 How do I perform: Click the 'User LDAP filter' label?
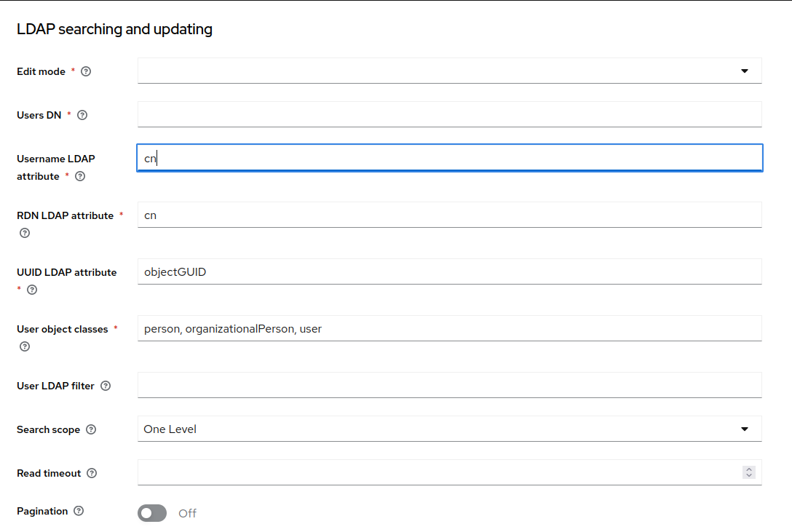(55, 386)
